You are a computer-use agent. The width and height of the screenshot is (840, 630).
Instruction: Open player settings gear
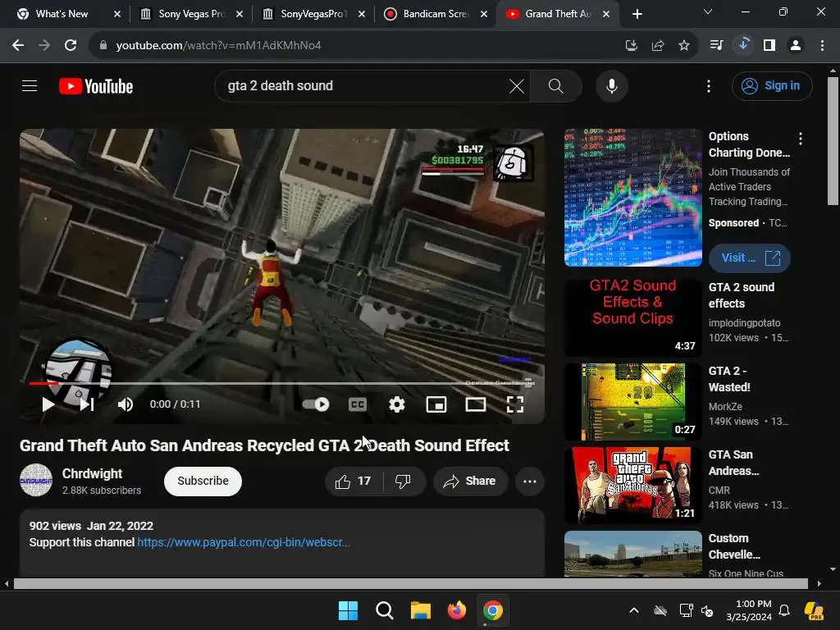coord(396,404)
